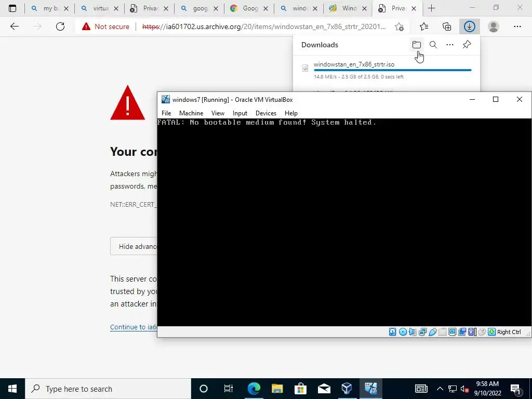The image size is (532, 399).
Task: Open hard disk activity indicator in VirtualBox
Action: pyautogui.click(x=393, y=332)
